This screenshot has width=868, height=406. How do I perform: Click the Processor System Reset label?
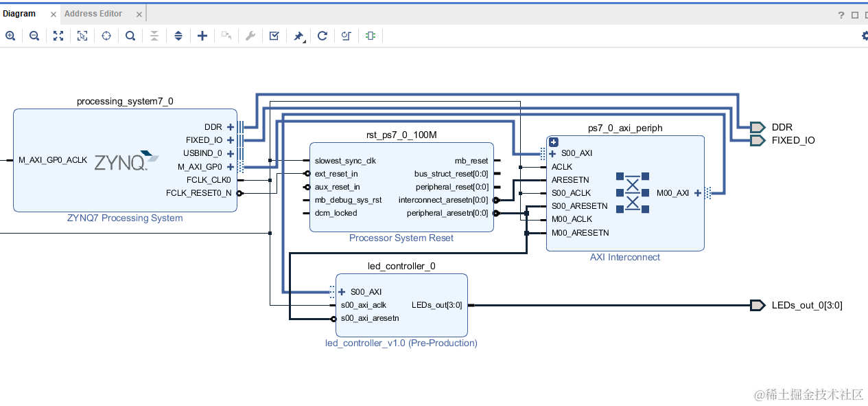401,238
